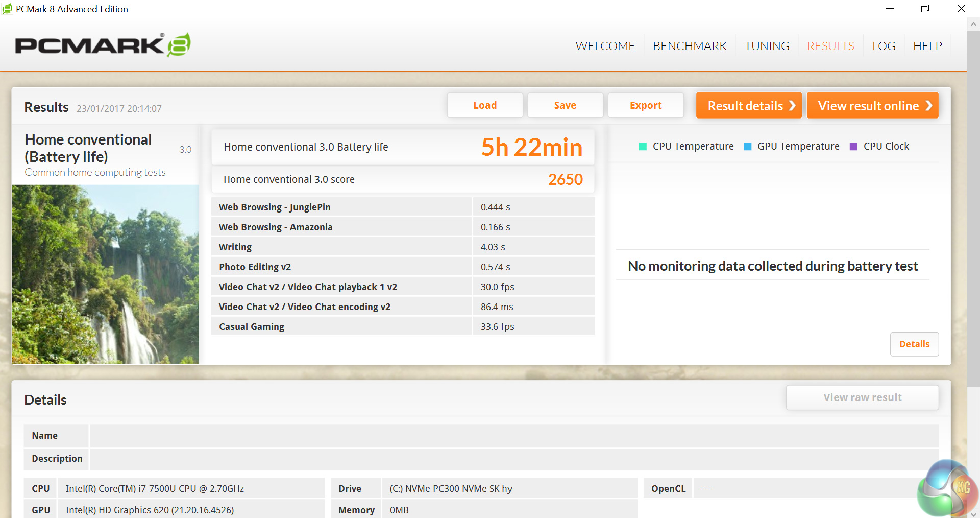
Task: Select the Web Browsing - Amazonia row
Action: (403, 227)
